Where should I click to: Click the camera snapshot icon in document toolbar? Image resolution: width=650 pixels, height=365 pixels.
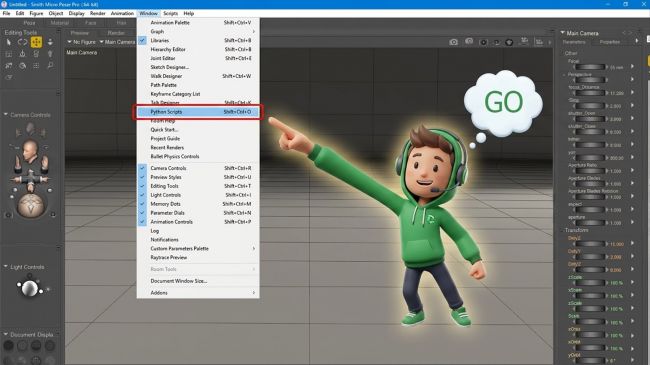(x=454, y=42)
